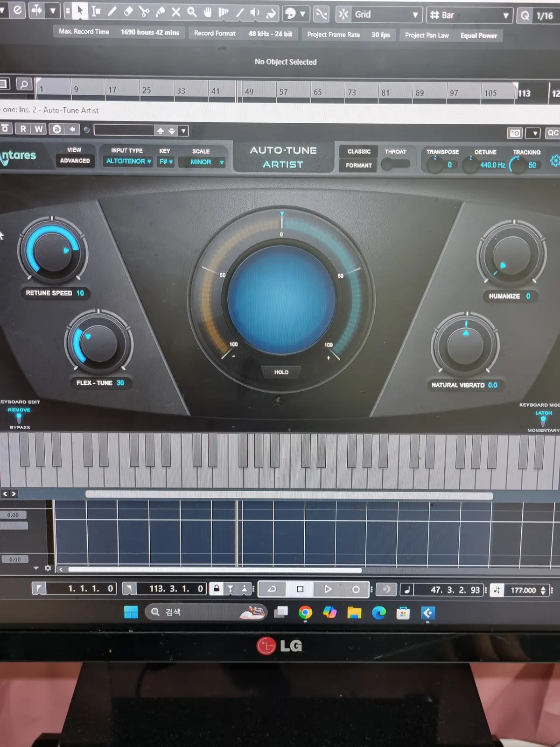Screen dimensions: 560x747
Task: Toggle the Snap on/off icon
Action: tap(343, 14)
